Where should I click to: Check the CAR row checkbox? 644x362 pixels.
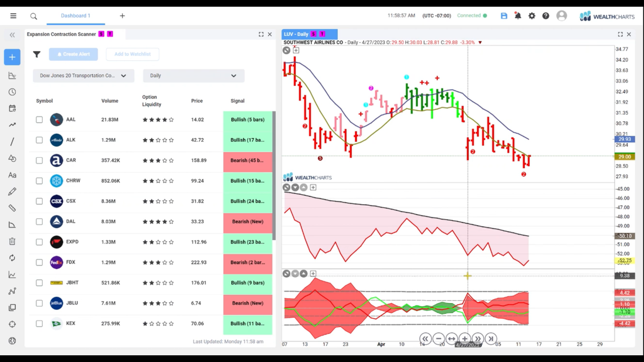(39, 161)
